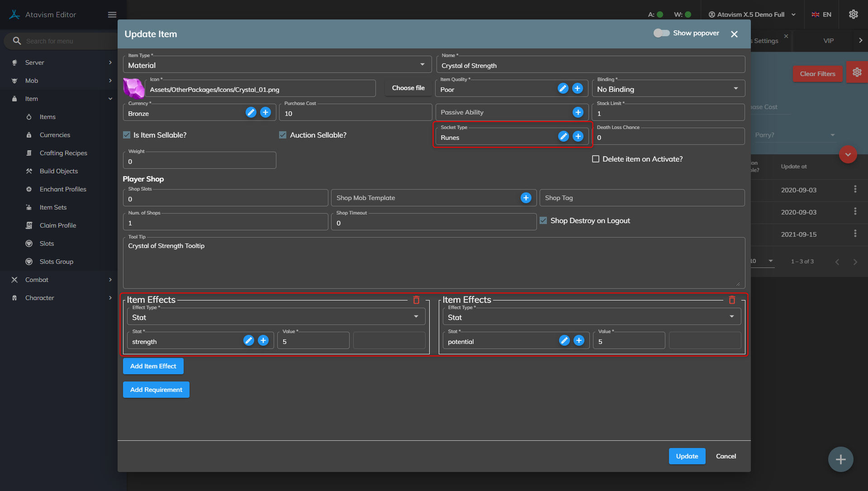
Task: Add new Currency with plus icon
Action: coord(266,113)
